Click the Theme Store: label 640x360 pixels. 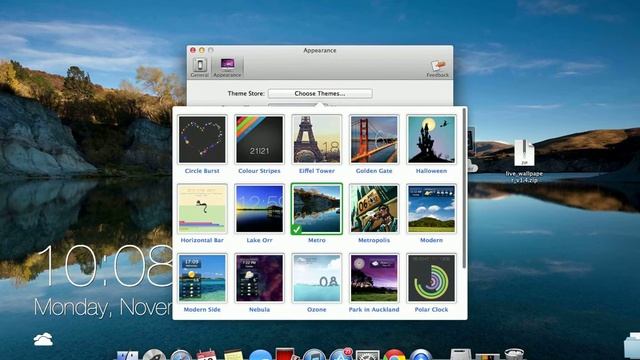[x=246, y=93]
